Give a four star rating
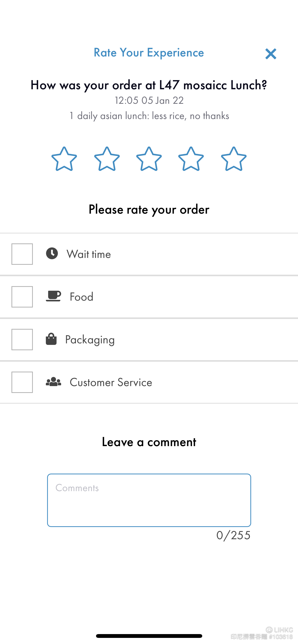Screen dimensions: 298x644 [191, 159]
